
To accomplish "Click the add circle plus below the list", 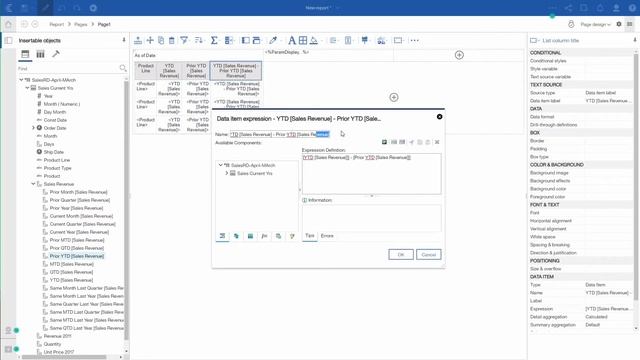I will 393,97.
